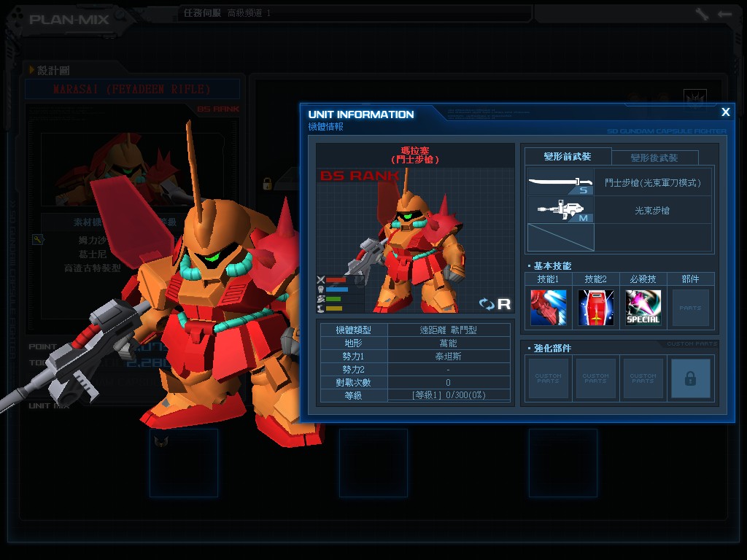
Task: Click the 任務伺服 高級頻道 1 channel label
Action: [228, 13]
